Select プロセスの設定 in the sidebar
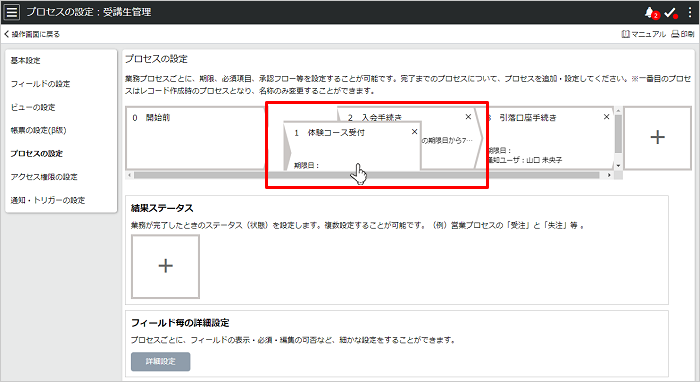The image size is (700, 382). click(x=37, y=154)
